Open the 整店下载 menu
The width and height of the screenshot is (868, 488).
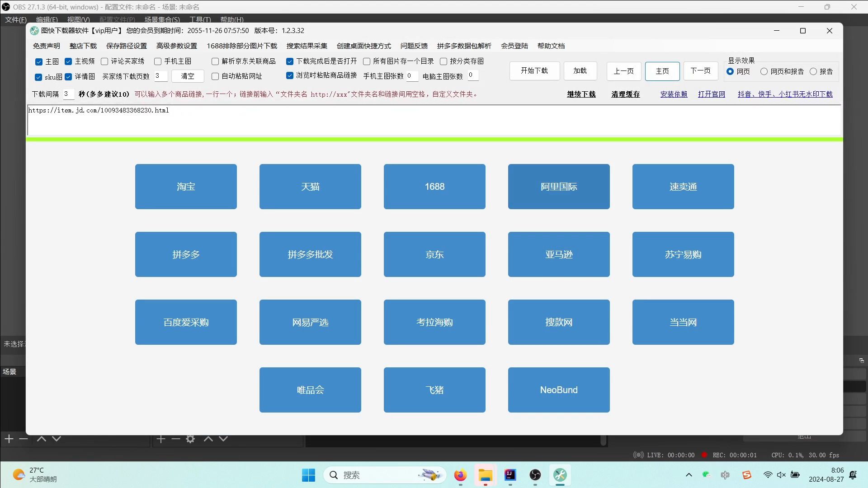tap(83, 46)
